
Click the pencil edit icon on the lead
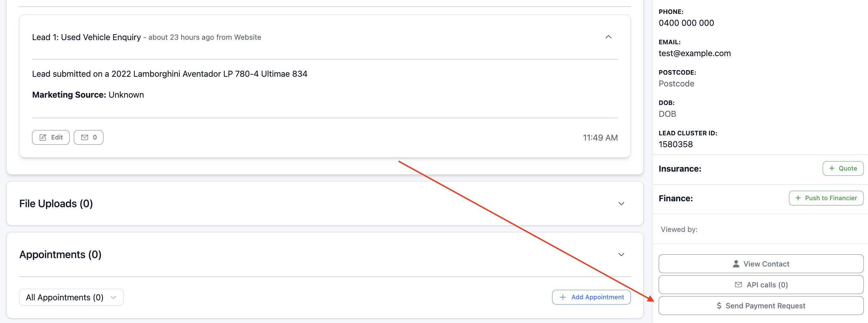pos(43,137)
